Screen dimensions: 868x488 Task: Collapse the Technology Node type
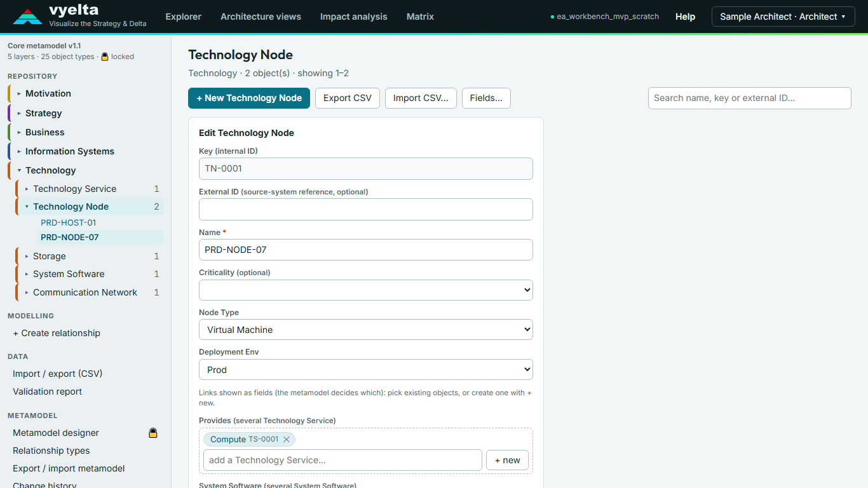coord(27,207)
